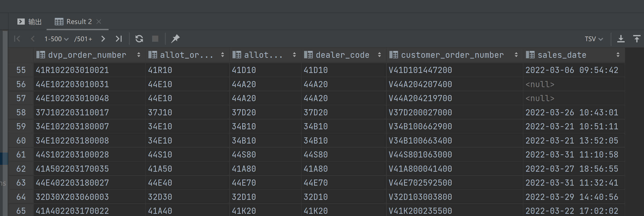Sort by the sales_date column arrows
Screen dimensions: 644x216
pyautogui.click(x=618, y=55)
